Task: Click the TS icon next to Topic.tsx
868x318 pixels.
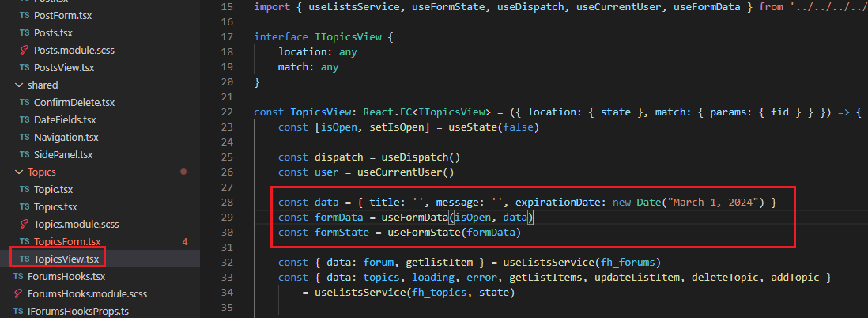Action: coord(24,190)
